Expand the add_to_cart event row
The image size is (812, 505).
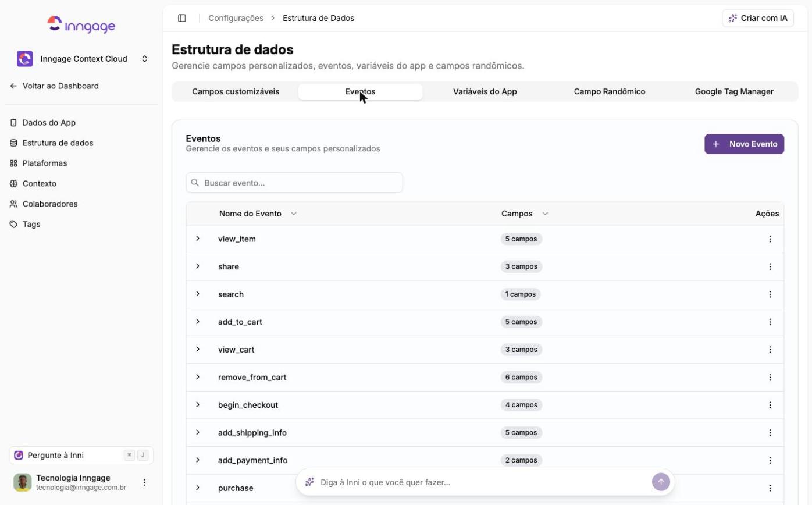pos(198,321)
